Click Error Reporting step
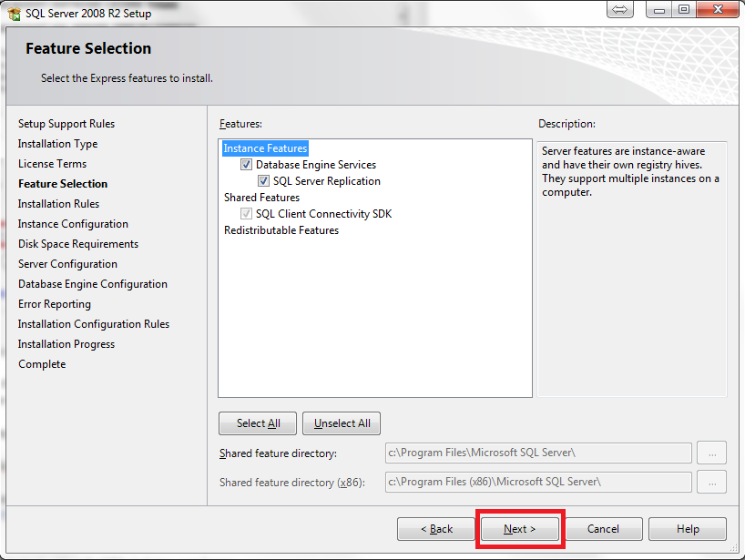 tap(54, 304)
